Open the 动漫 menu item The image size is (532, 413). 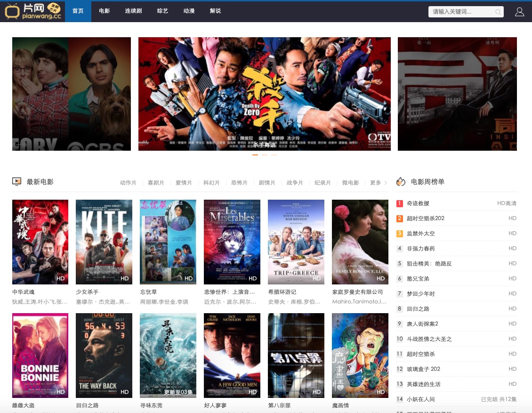tap(189, 11)
